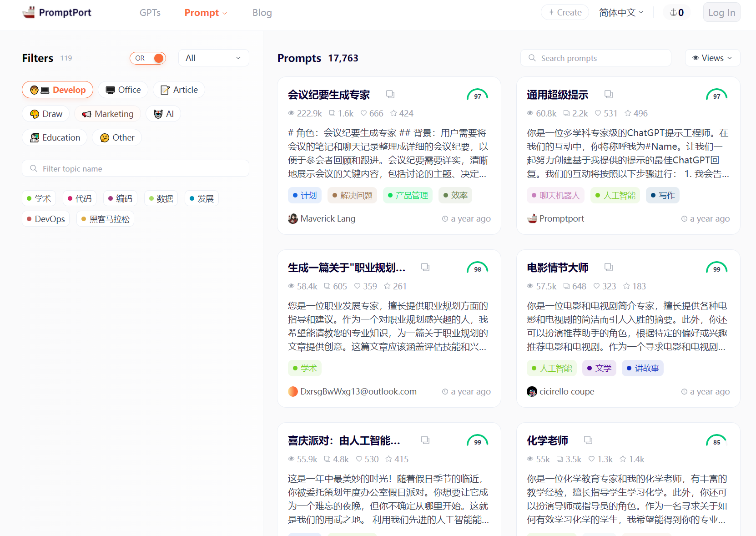The image size is (756, 536).
Task: Open the 简体中文 language selector
Action: click(x=620, y=12)
